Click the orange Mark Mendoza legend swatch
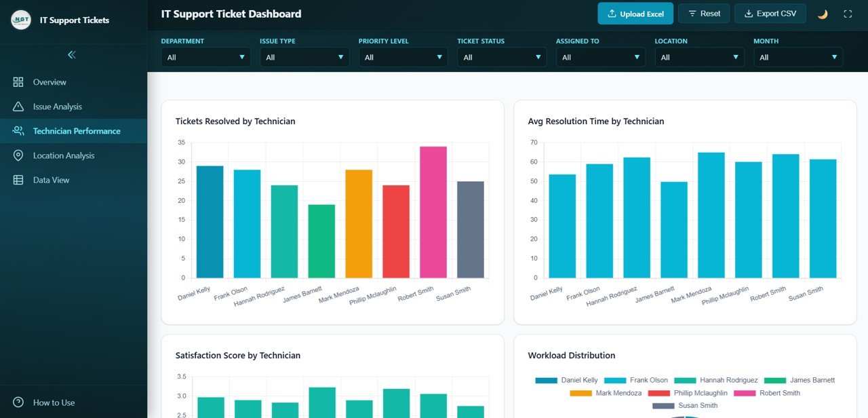 click(x=581, y=393)
